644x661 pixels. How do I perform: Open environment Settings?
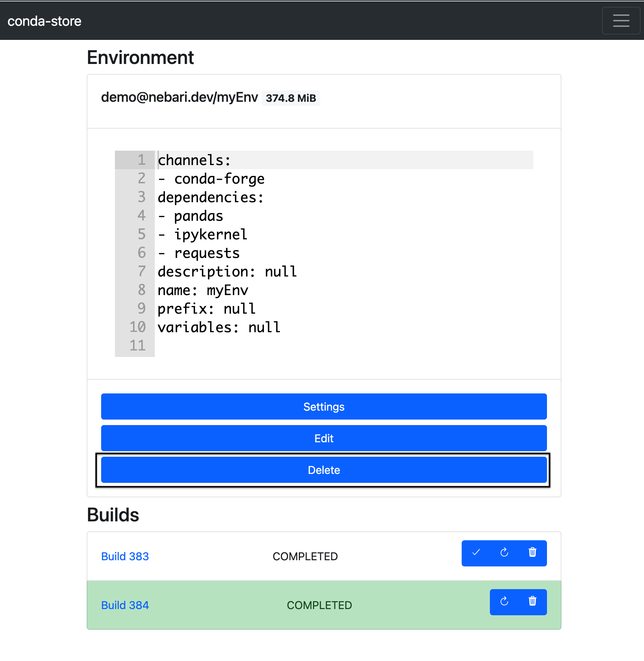pyautogui.click(x=323, y=407)
